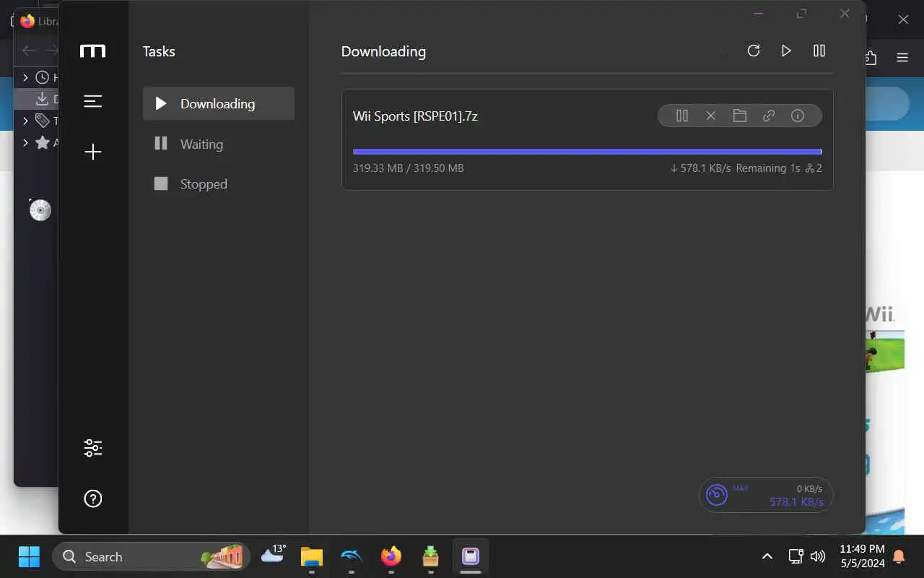The image size is (924, 578).
Task: Click the Wii Sports download progress bar
Action: point(587,152)
